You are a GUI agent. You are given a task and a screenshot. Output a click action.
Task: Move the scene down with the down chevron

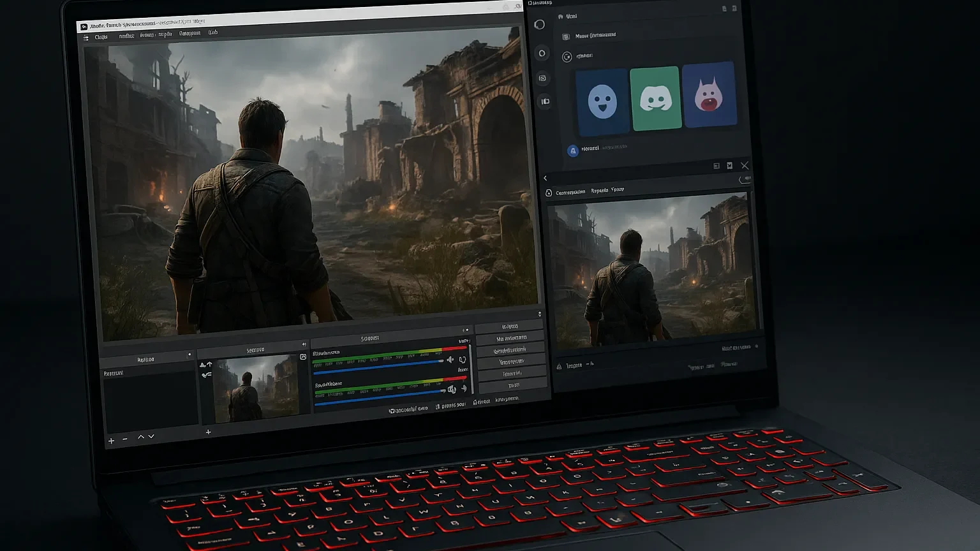(151, 436)
